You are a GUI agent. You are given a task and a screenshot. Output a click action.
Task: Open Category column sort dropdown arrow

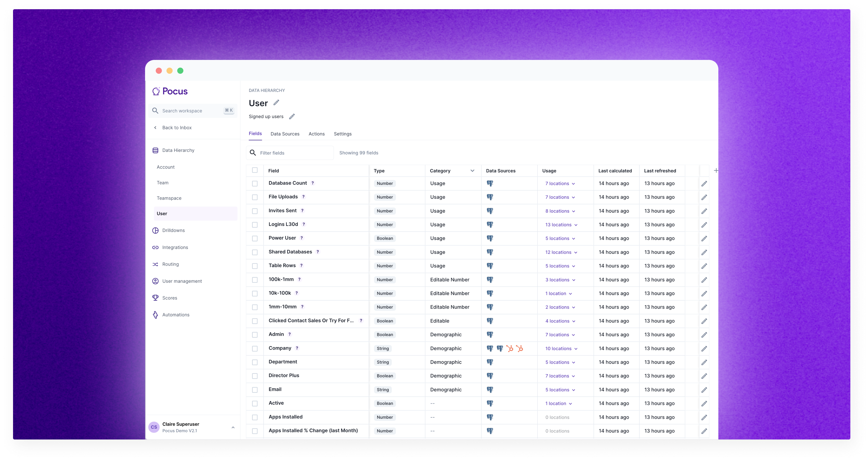[x=473, y=171]
